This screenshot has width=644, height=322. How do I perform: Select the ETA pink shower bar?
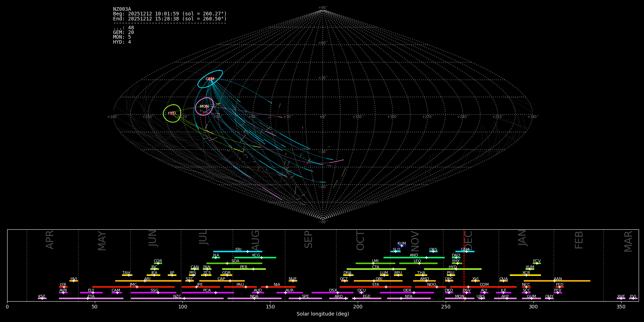click(x=91, y=298)
